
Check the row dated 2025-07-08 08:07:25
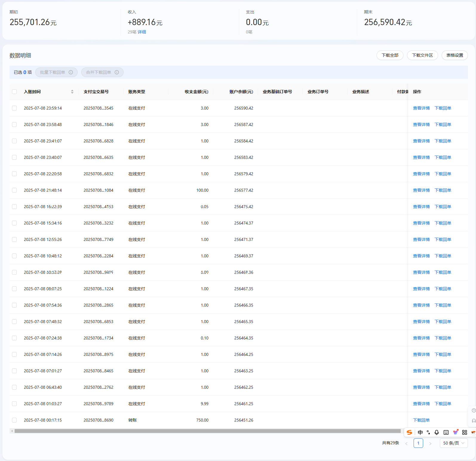pyautogui.click(x=14, y=289)
